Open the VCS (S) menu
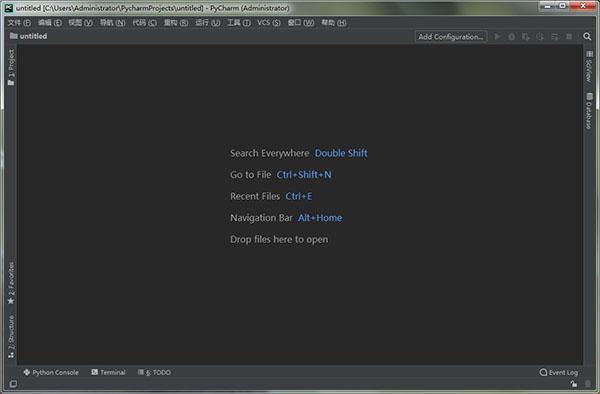The height and width of the screenshot is (394, 600). (269, 23)
